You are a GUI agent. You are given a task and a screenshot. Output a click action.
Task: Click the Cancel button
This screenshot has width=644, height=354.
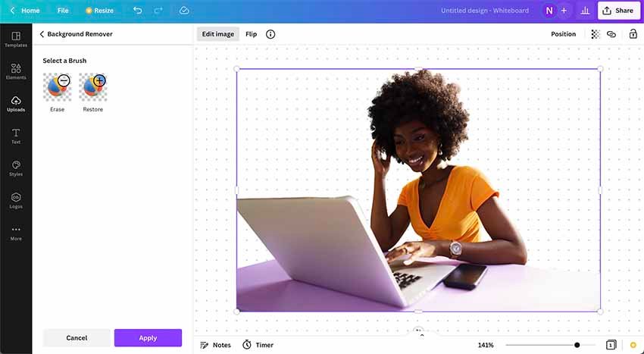point(77,338)
